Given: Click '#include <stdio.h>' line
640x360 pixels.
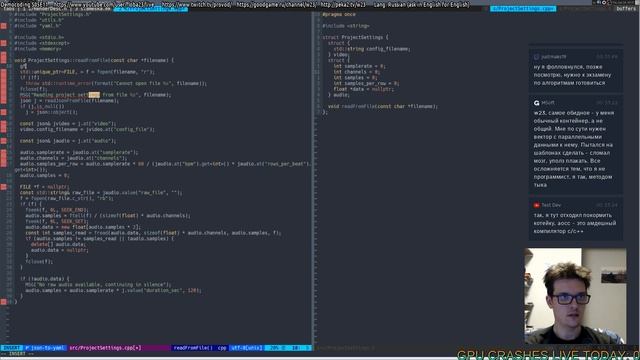Looking at the screenshot, I should pos(39,38).
